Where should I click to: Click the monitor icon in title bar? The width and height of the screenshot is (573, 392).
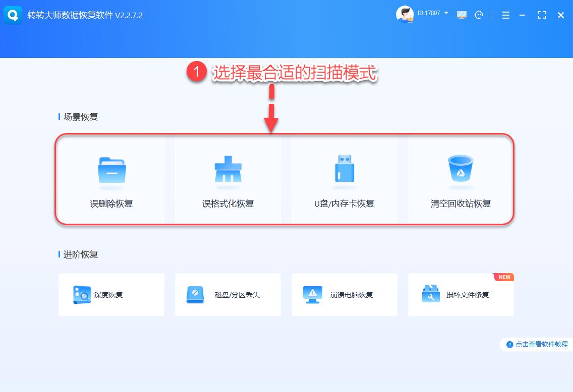462,15
